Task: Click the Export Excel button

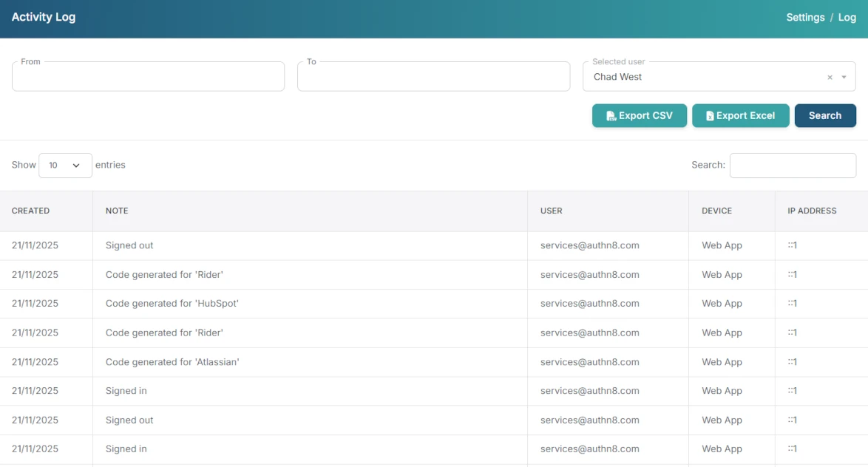Action: point(740,115)
